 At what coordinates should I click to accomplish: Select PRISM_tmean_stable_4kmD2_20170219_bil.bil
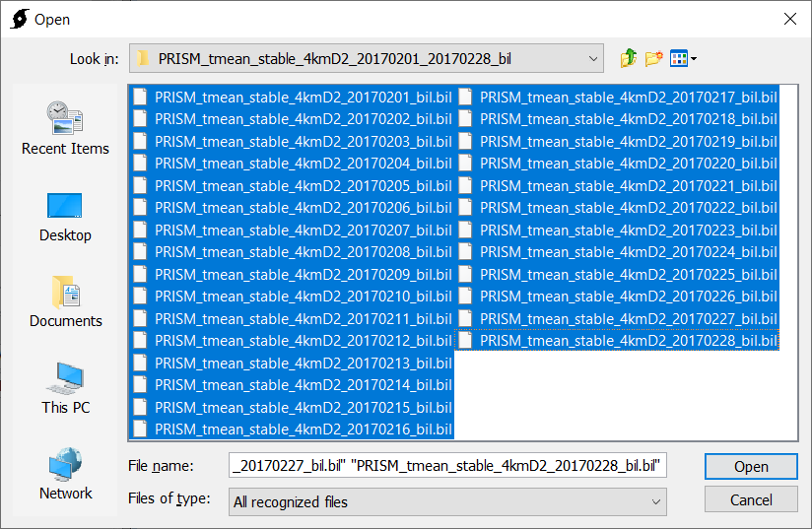point(617,141)
